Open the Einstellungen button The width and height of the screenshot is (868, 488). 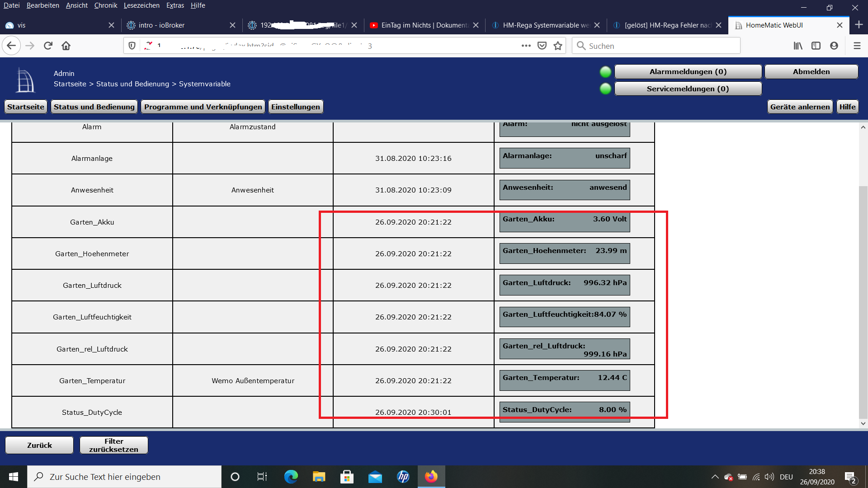296,107
